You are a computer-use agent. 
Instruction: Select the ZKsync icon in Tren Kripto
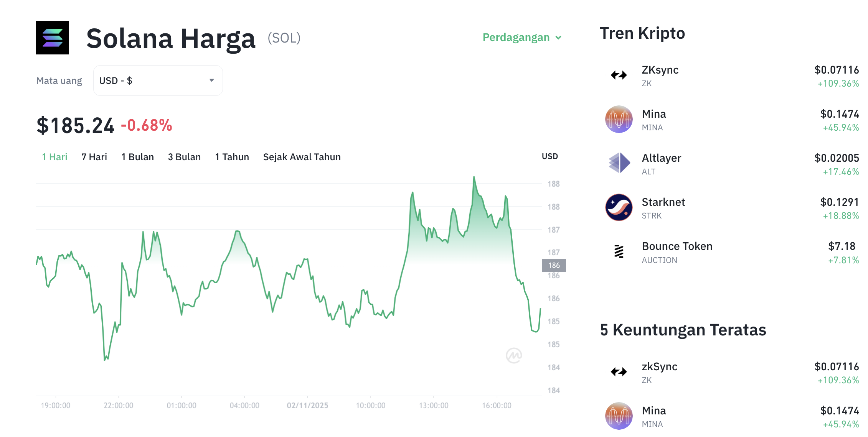click(x=618, y=75)
